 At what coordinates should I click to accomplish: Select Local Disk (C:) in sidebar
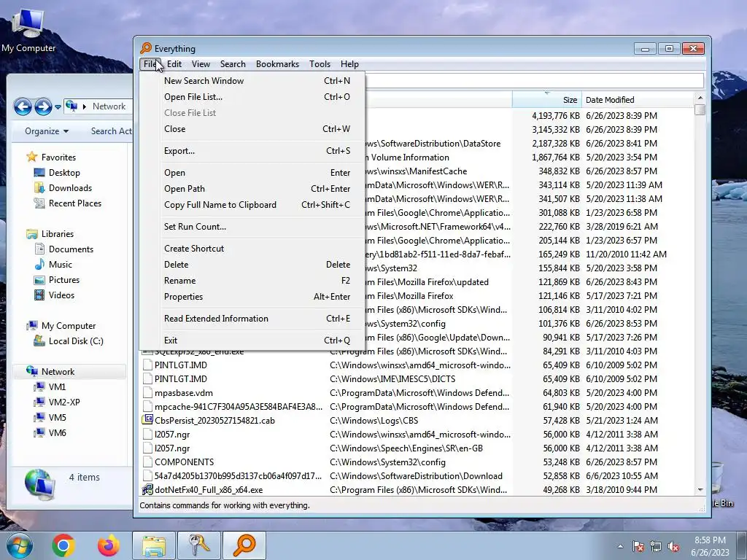(x=69, y=341)
